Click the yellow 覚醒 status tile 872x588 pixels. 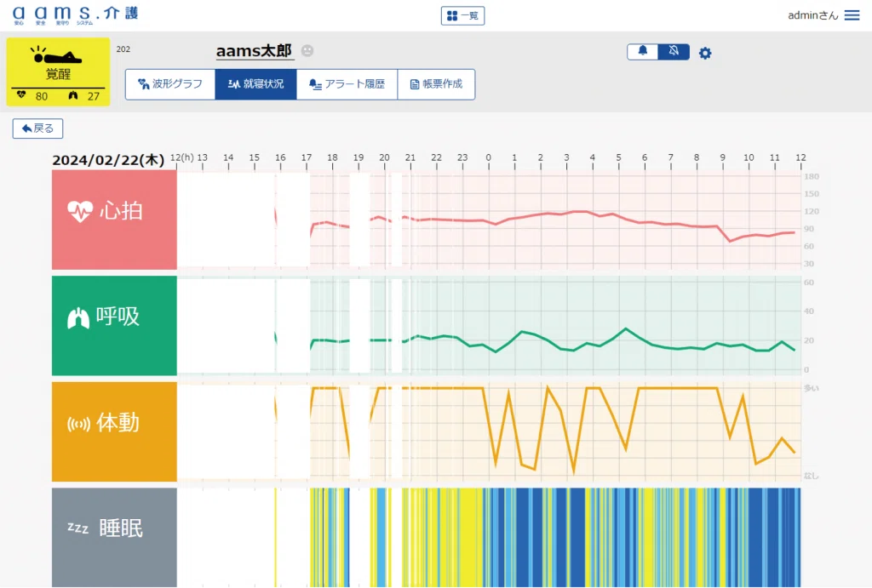(59, 71)
